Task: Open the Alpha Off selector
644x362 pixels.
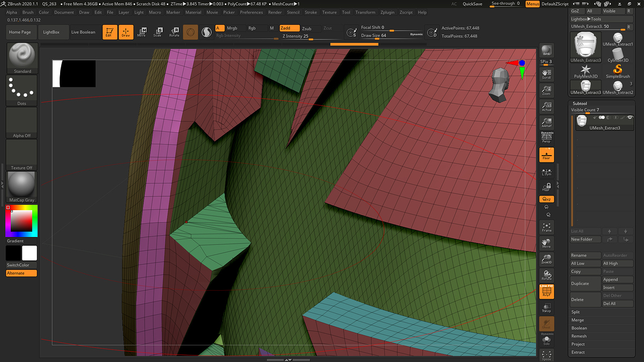Action: 22,122
